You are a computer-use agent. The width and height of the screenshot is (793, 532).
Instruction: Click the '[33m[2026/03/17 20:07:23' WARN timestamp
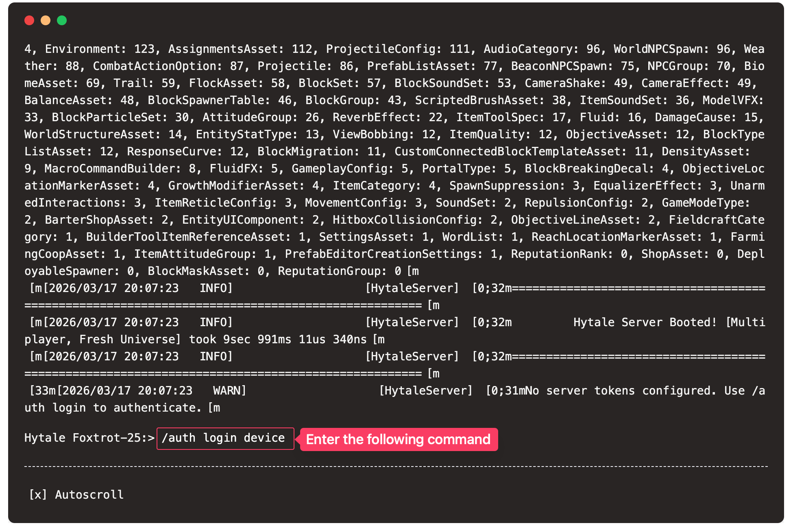[111, 391]
